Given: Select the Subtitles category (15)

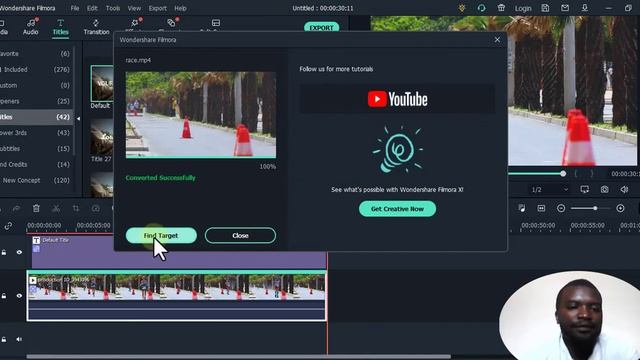Looking at the screenshot, I should [36, 149].
